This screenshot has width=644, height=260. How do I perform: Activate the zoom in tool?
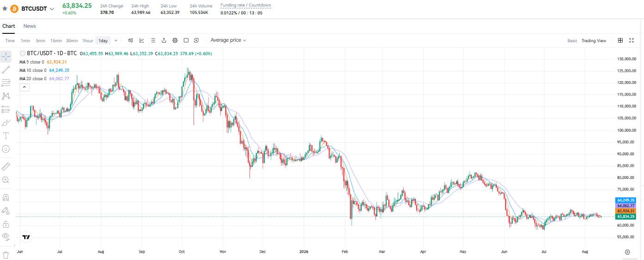coord(6,180)
